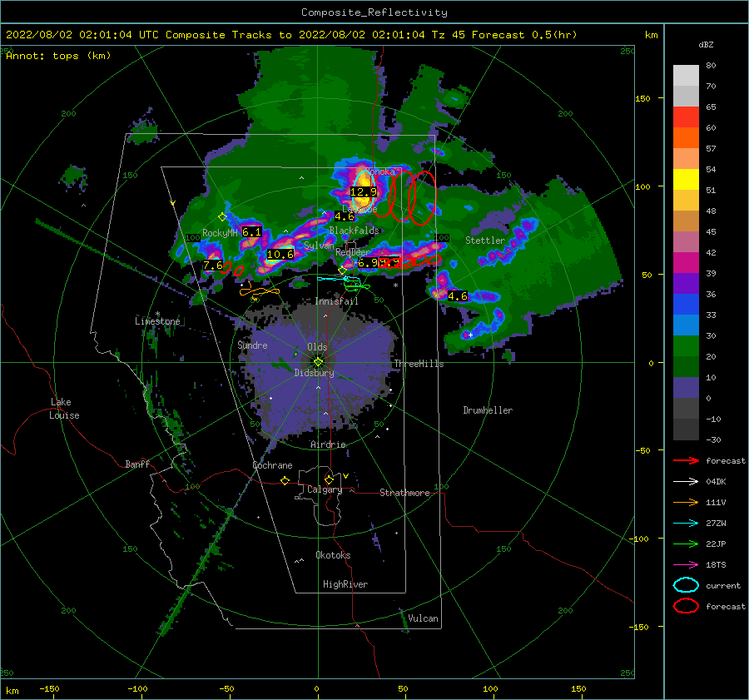Click the 4.6 top label south of Stettler
This screenshot has height=700, width=749.
tap(458, 295)
